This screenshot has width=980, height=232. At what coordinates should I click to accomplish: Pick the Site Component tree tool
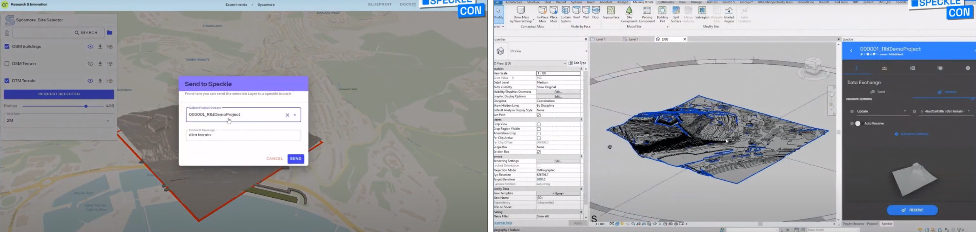point(629,15)
